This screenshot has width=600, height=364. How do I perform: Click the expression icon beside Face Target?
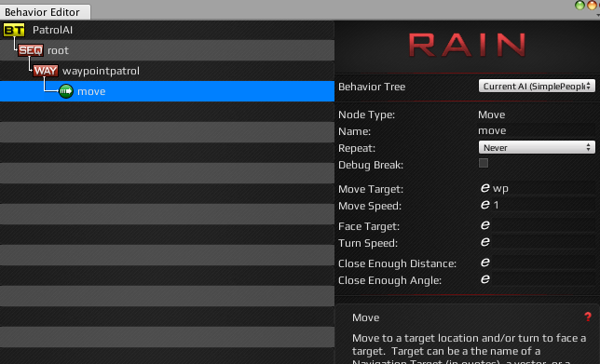coord(485,225)
